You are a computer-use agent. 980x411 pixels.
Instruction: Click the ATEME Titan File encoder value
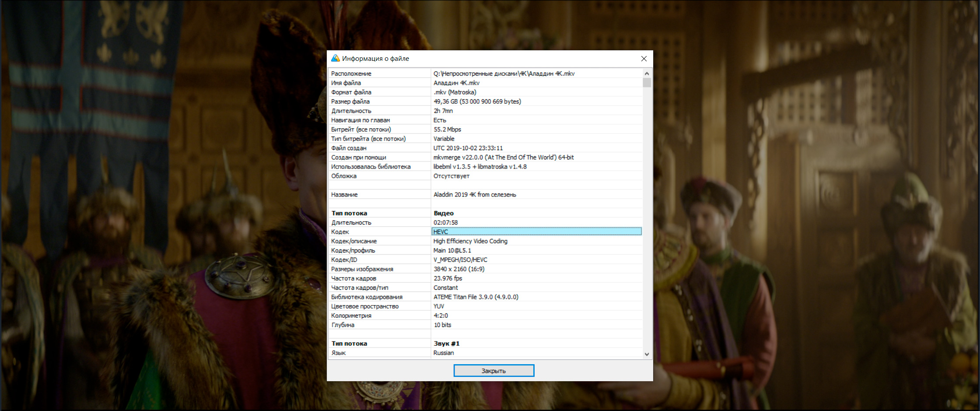click(x=476, y=297)
